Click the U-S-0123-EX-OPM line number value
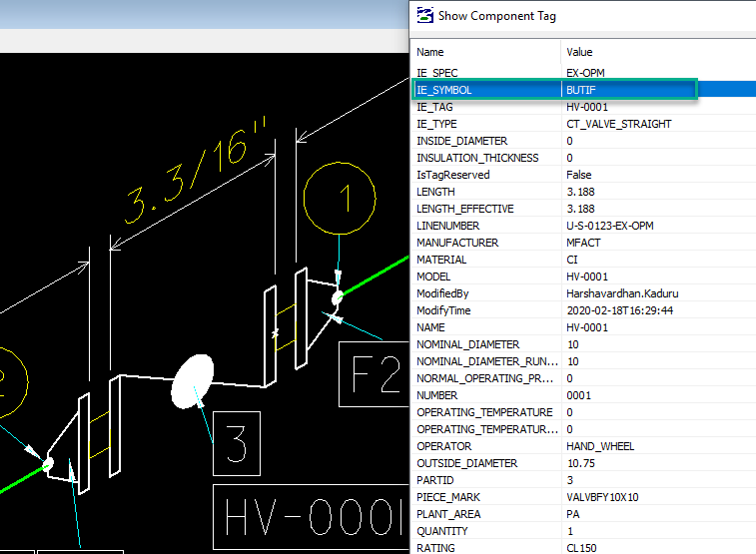 point(610,226)
